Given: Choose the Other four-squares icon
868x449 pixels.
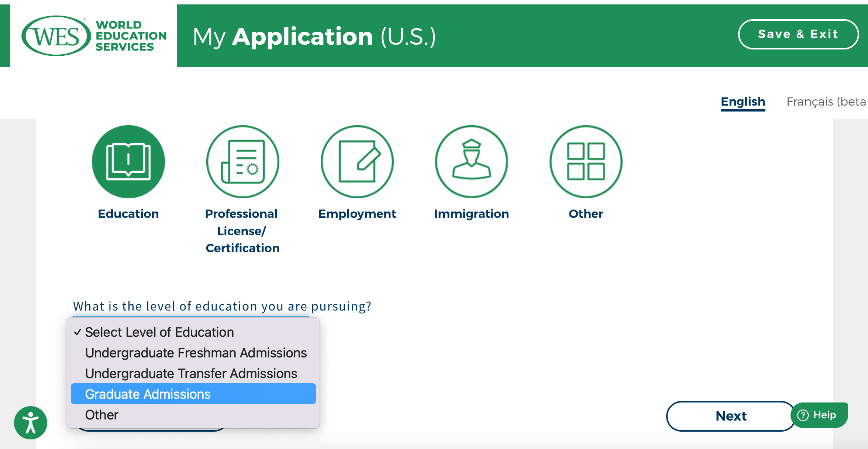Looking at the screenshot, I should (586, 162).
